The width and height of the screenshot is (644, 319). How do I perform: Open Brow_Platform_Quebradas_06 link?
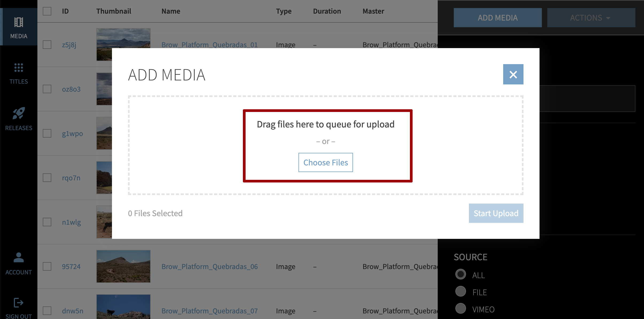(x=209, y=266)
